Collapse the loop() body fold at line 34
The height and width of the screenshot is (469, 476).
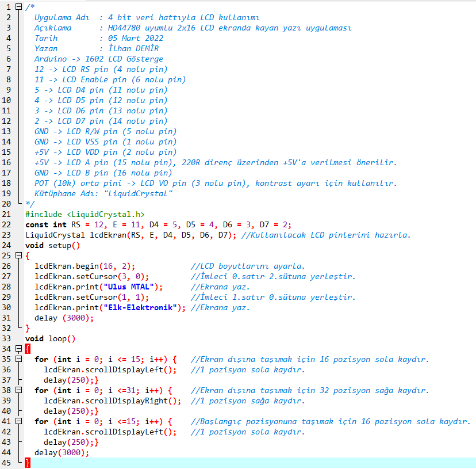coord(18,349)
